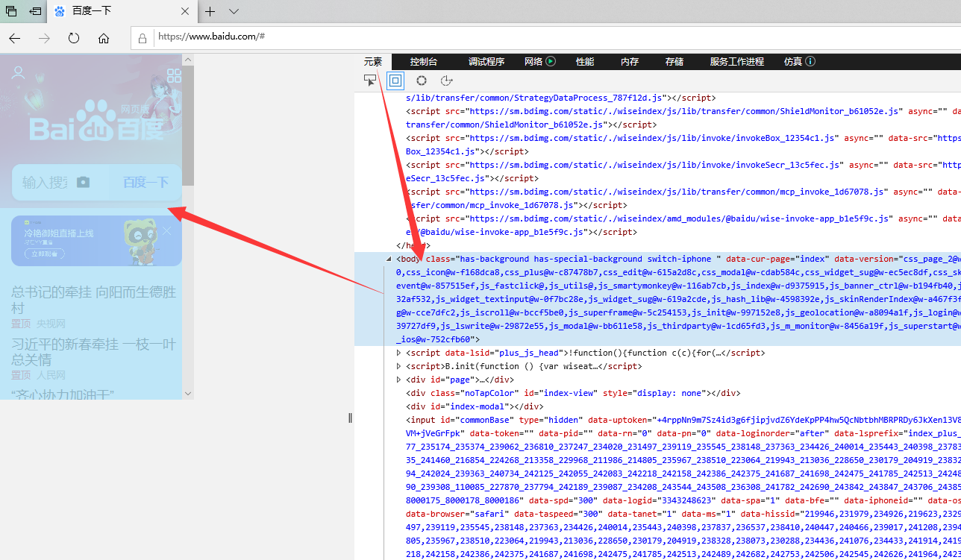This screenshot has height=560, width=961.
Task: Switch to the 调试程序 DevTools tab
Action: (486, 62)
